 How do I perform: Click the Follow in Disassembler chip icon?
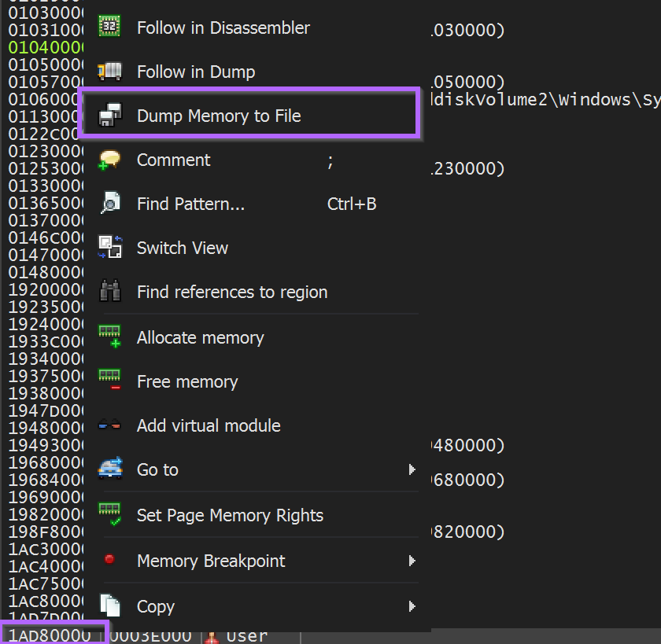[109, 26]
